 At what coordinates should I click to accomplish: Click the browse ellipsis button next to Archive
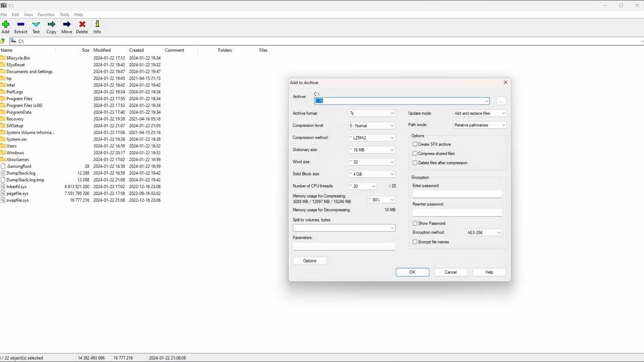[x=501, y=101]
